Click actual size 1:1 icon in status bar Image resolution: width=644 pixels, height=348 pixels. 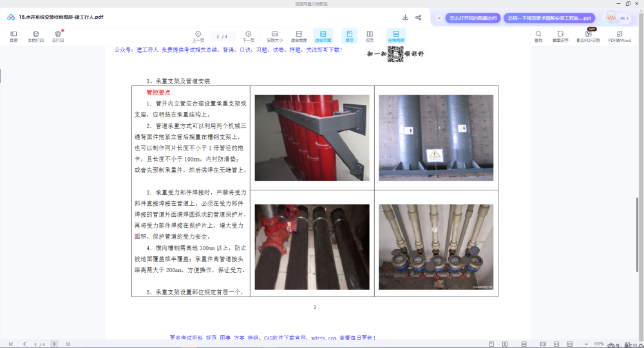543,344
